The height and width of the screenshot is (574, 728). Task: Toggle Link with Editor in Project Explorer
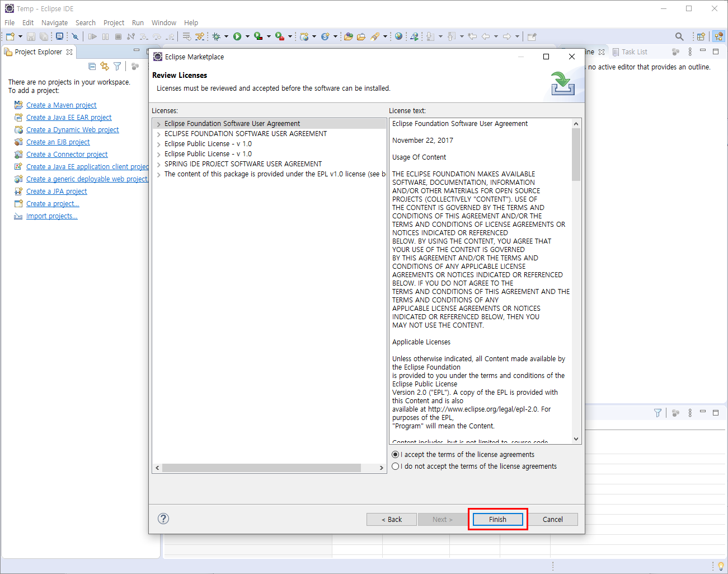(105, 66)
